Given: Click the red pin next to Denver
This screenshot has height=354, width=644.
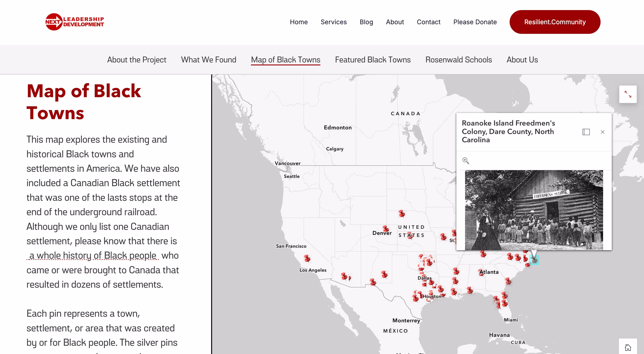Looking at the screenshot, I should click(x=386, y=228).
